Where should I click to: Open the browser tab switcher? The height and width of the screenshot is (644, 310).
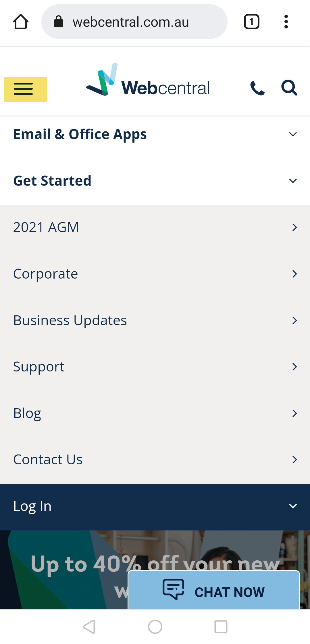[251, 22]
